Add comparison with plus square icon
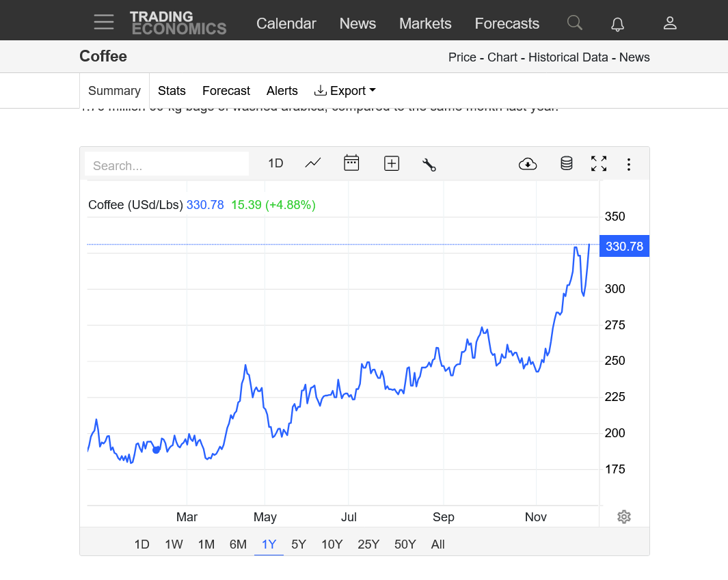 point(391,163)
